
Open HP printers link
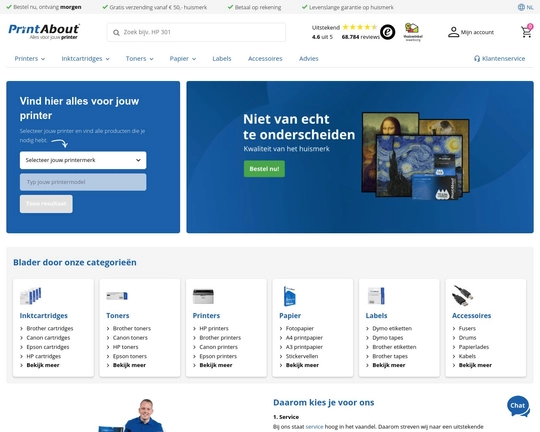pos(214,328)
